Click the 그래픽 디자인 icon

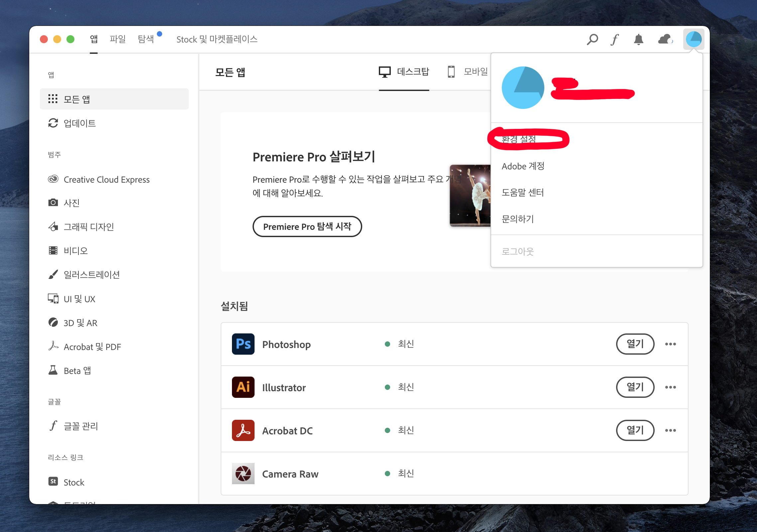[53, 226]
